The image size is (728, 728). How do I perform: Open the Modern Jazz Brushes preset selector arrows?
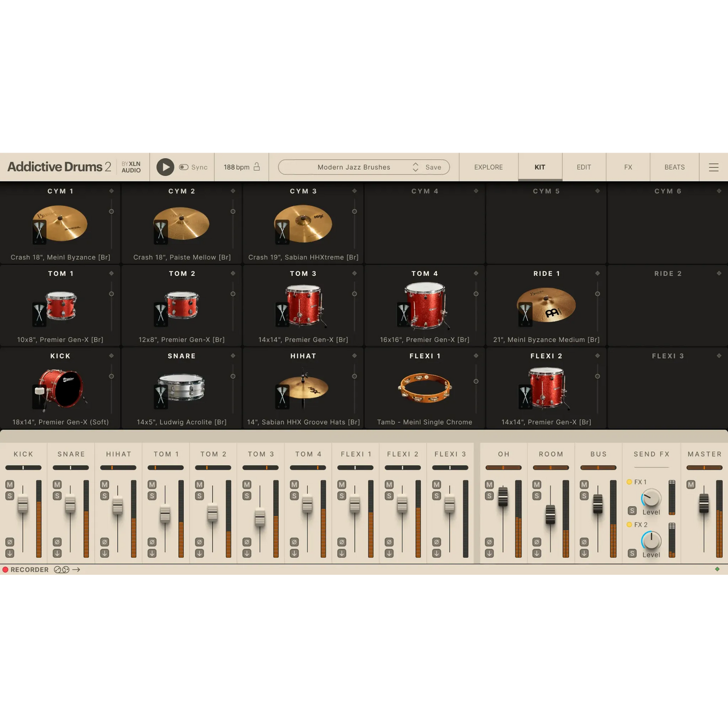pyautogui.click(x=415, y=167)
